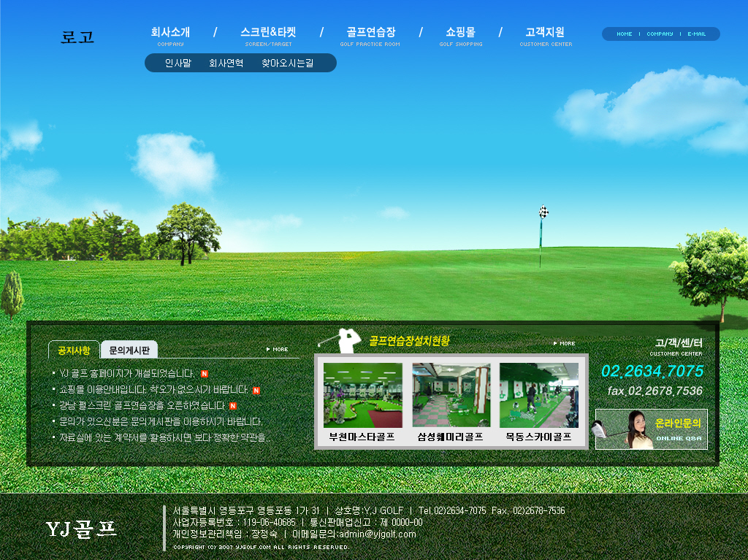Click the YJ골프 footer logo

(x=81, y=529)
